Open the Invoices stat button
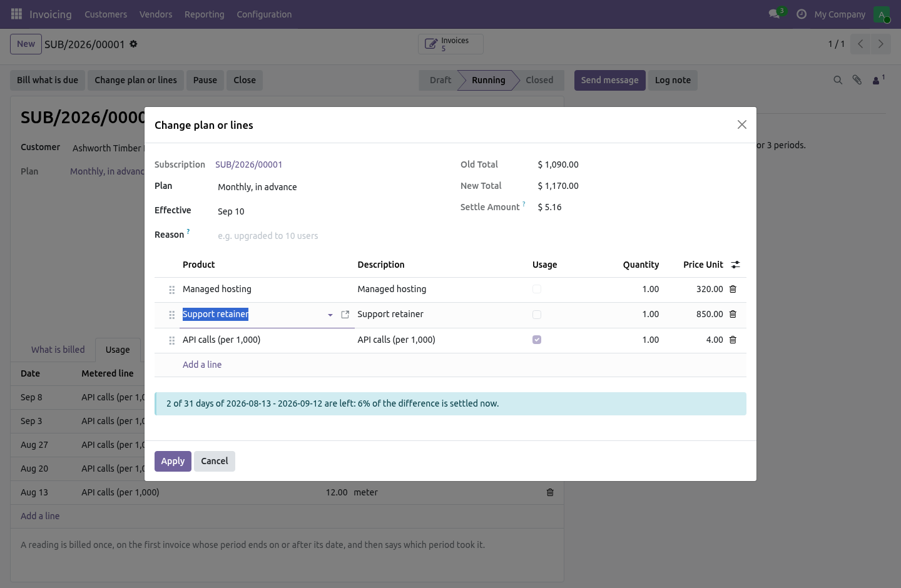This screenshot has width=901, height=588. pos(450,44)
